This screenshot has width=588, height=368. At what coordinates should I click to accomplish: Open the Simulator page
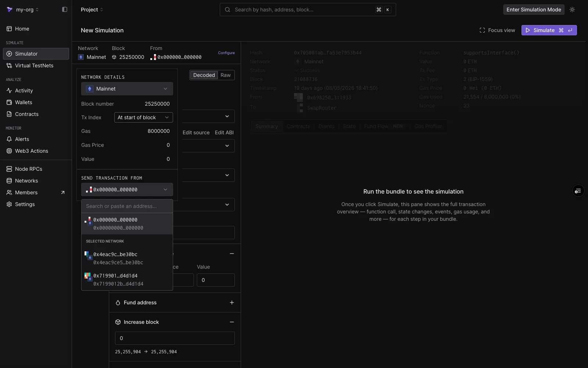point(36,54)
